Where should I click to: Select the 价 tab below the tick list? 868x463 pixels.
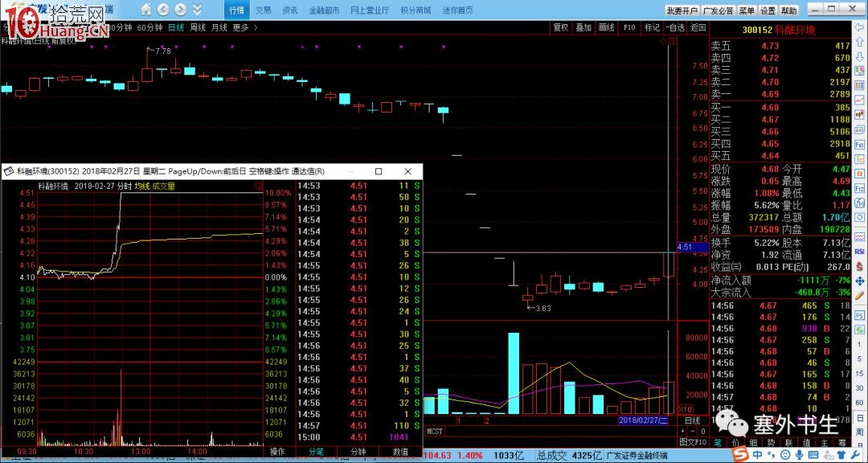pyautogui.click(x=735, y=442)
